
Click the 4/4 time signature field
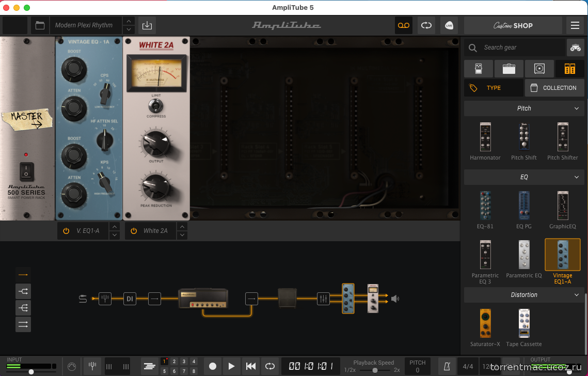point(468,366)
